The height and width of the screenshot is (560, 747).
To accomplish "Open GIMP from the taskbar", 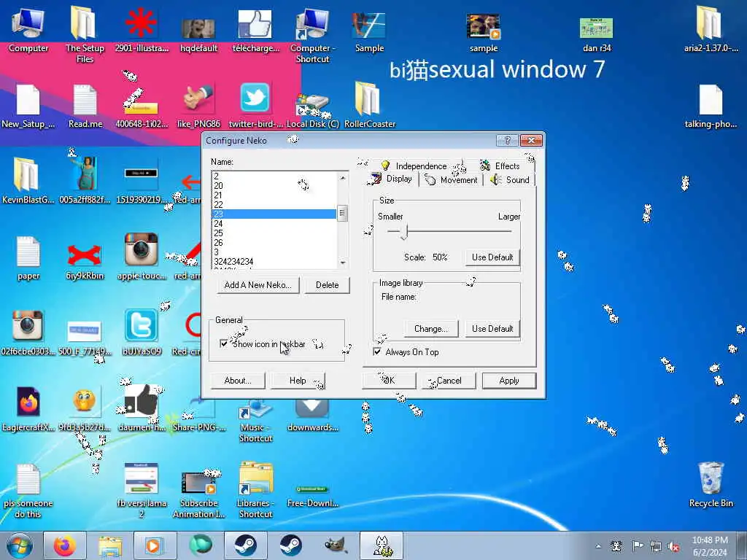I will coord(336,545).
